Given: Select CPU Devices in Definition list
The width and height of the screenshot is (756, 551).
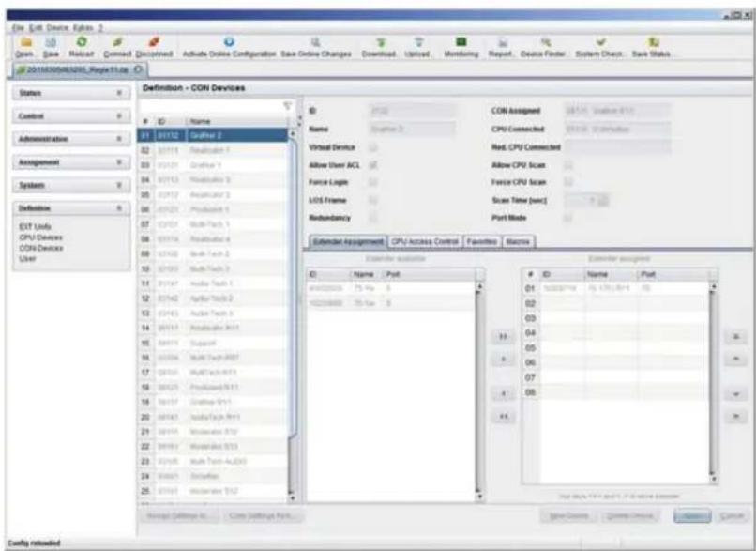Looking at the screenshot, I should point(40,237).
